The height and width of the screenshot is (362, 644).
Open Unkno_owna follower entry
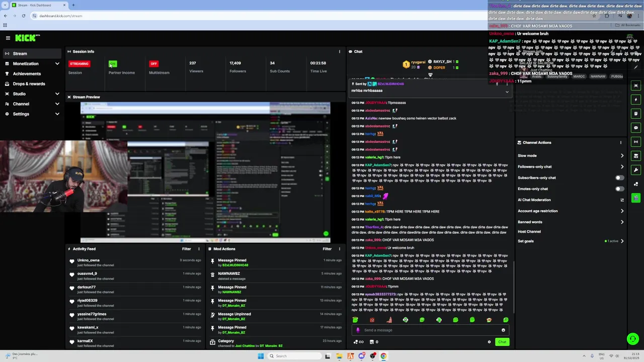coord(136,262)
